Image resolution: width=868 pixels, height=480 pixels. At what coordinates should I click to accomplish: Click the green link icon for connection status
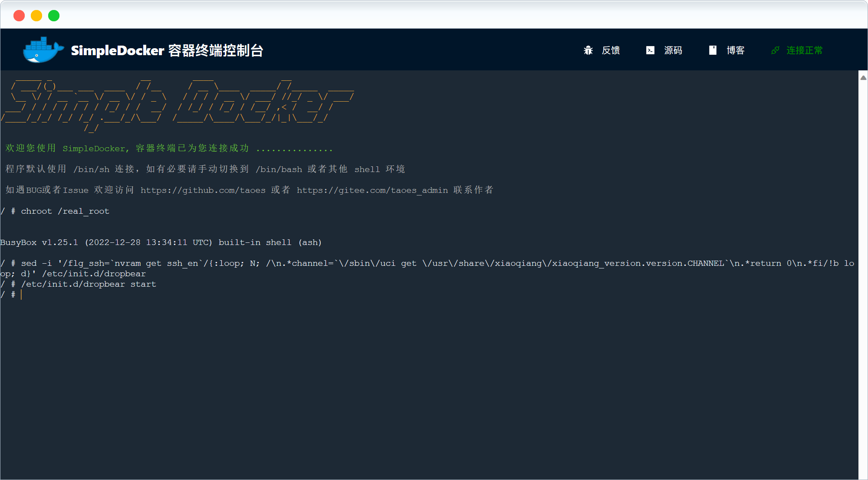click(x=775, y=50)
